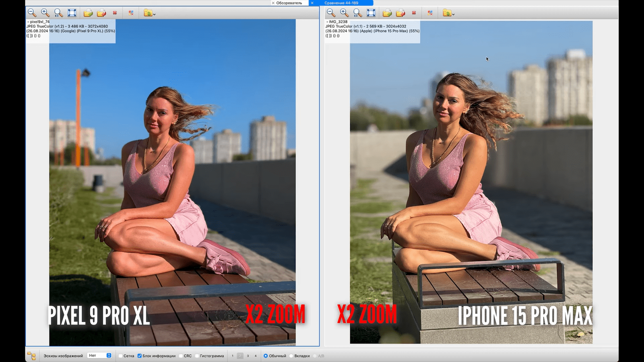This screenshot has height=362, width=644.
Task: Zoom in on the left Pixel pane
Action: [45, 13]
